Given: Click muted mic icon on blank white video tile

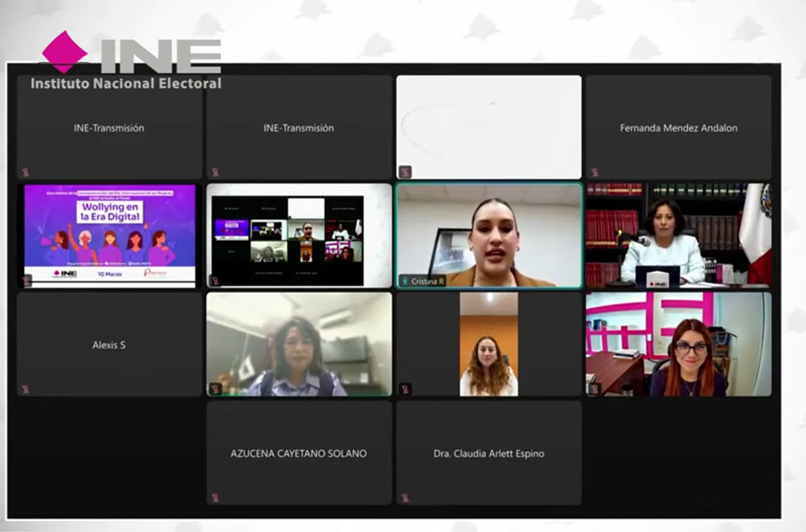Looking at the screenshot, I should [405, 172].
